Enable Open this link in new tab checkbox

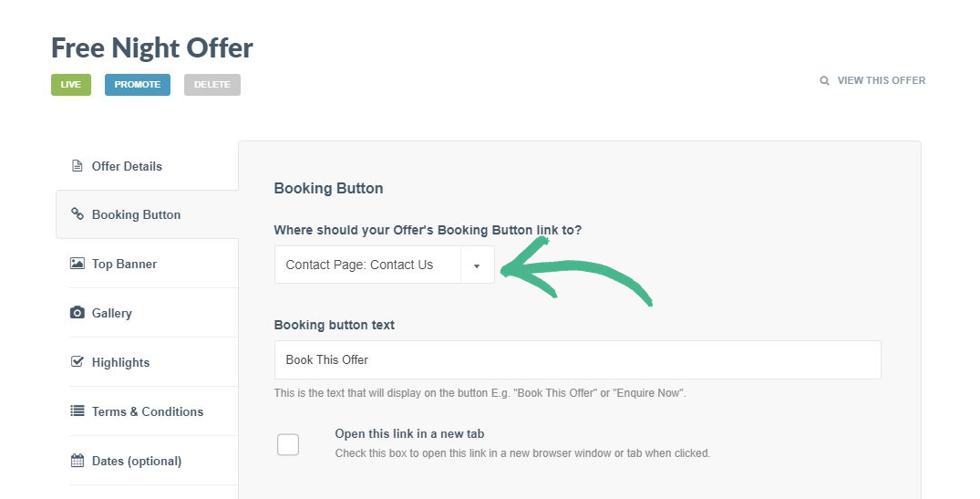(x=288, y=444)
